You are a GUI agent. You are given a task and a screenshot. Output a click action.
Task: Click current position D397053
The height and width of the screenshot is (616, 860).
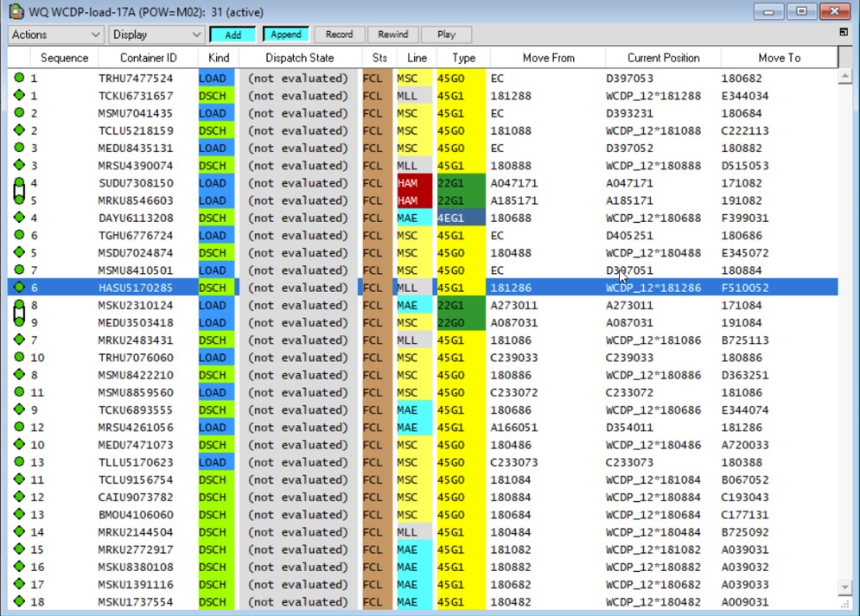629,79
